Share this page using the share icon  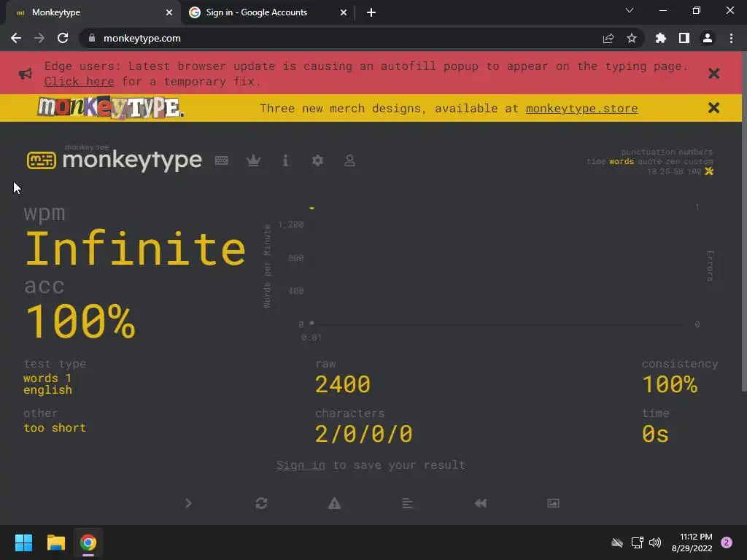pos(608,38)
